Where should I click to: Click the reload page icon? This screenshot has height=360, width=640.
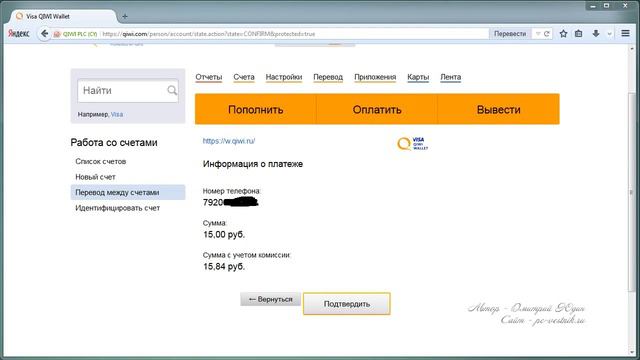coord(547,34)
